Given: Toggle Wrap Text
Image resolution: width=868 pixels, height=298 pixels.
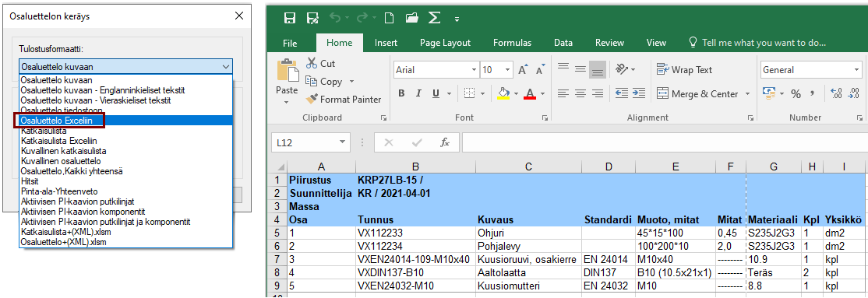Looking at the screenshot, I should (684, 70).
